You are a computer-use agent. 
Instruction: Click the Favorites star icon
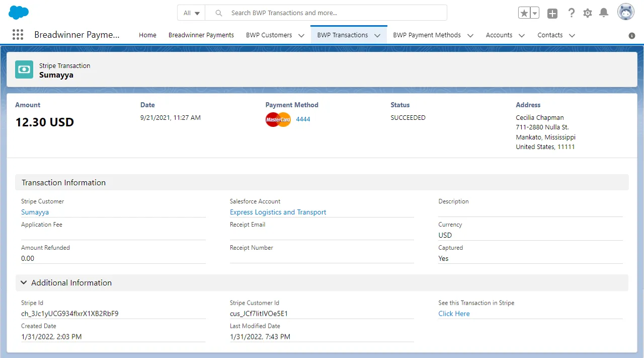pos(524,13)
